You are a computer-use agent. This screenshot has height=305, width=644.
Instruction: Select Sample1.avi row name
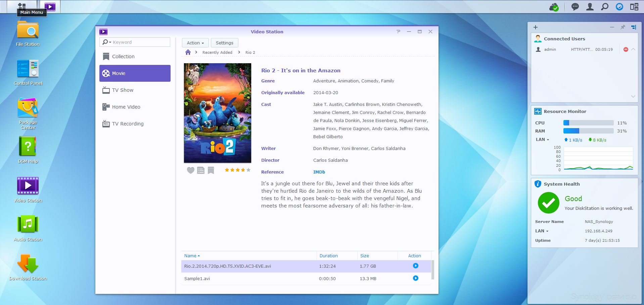coord(197,278)
